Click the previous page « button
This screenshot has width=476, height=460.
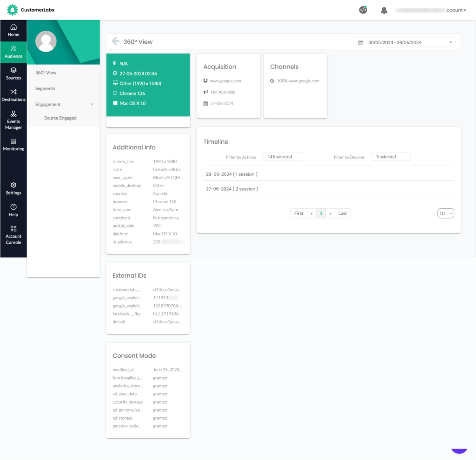point(311,213)
